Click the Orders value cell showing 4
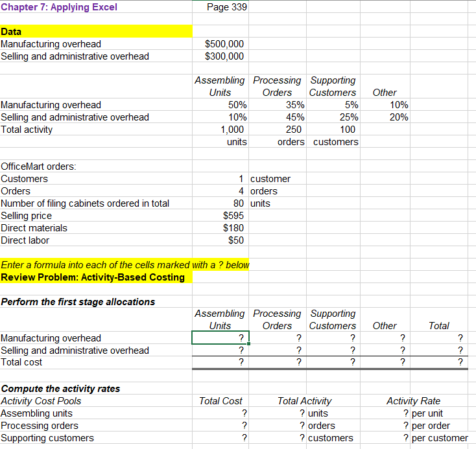This screenshot has height=449, width=476. click(220, 191)
